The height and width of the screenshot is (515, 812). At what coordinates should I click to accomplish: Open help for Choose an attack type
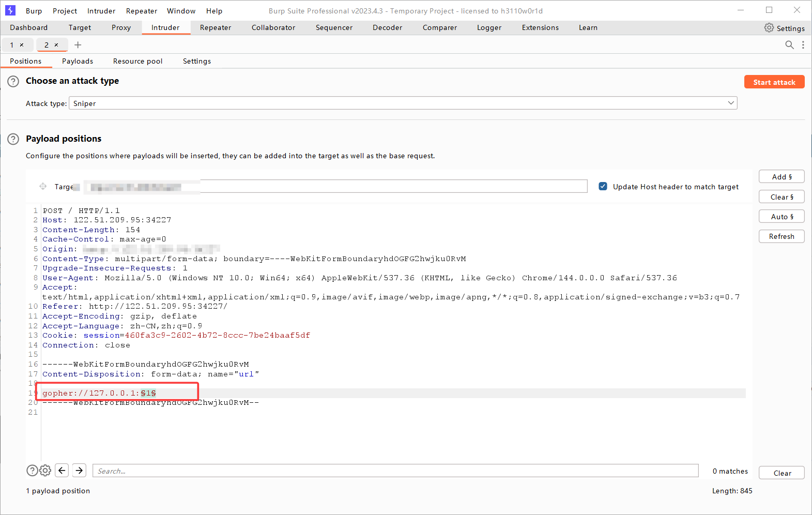pos(13,81)
